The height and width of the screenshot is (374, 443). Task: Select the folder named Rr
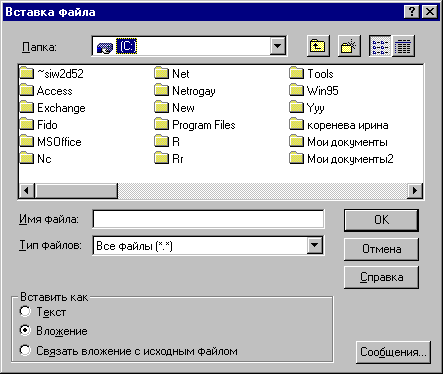169,159
